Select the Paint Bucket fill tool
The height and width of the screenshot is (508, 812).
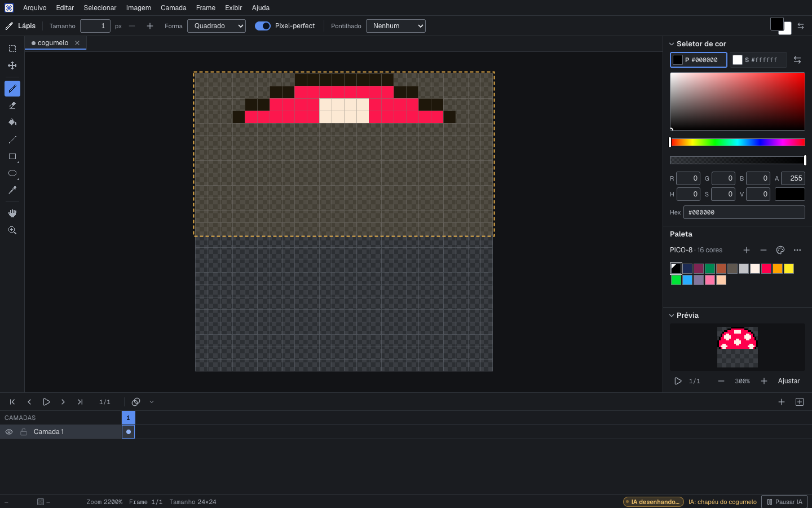(x=12, y=122)
